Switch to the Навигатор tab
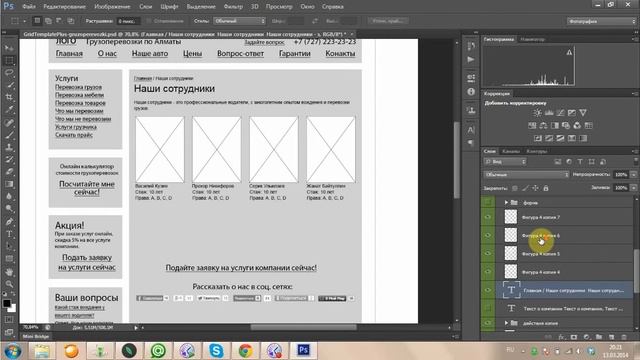640x360 pixels. pos(533,39)
